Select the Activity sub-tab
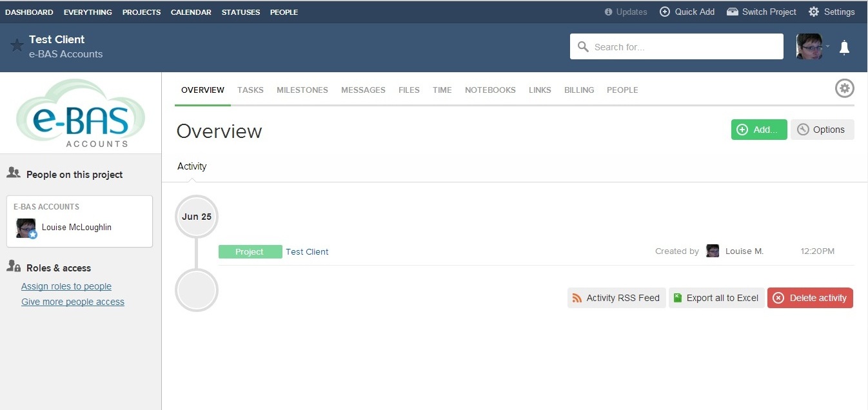This screenshot has height=410, width=868. pos(192,166)
